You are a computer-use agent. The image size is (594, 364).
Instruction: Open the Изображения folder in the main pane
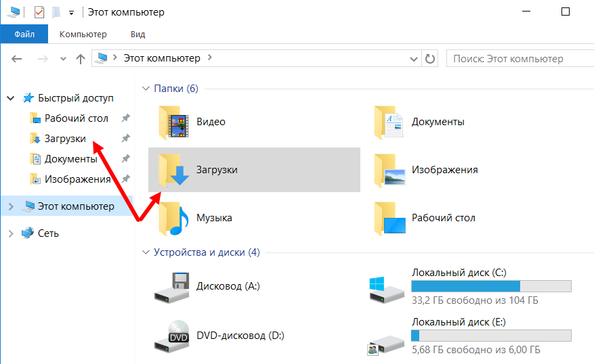coord(389,170)
